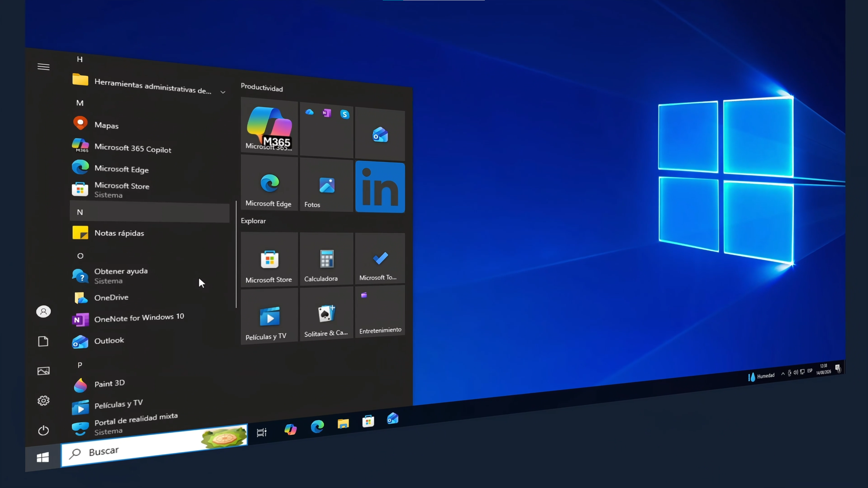This screenshot has height=488, width=868.
Task: Click the letter O header in app list
Action: 80,256
